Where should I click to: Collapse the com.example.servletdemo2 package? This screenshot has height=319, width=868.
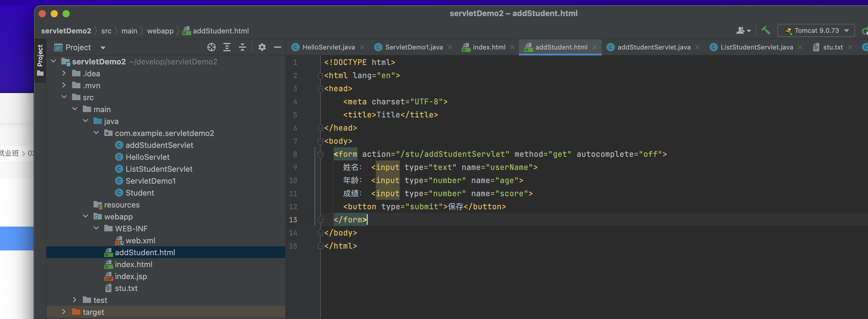point(97,133)
